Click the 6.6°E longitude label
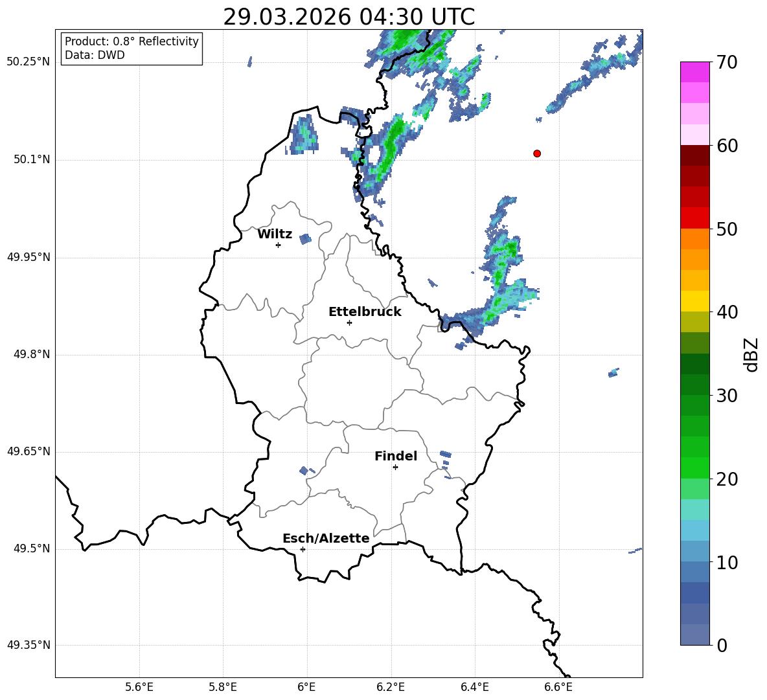 pyautogui.click(x=558, y=687)
